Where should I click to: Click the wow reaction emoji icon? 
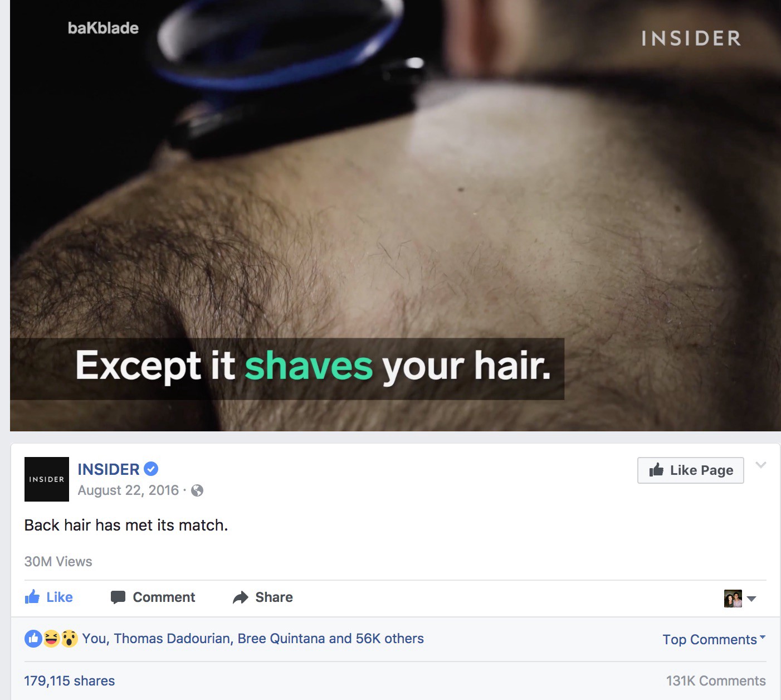(x=69, y=639)
